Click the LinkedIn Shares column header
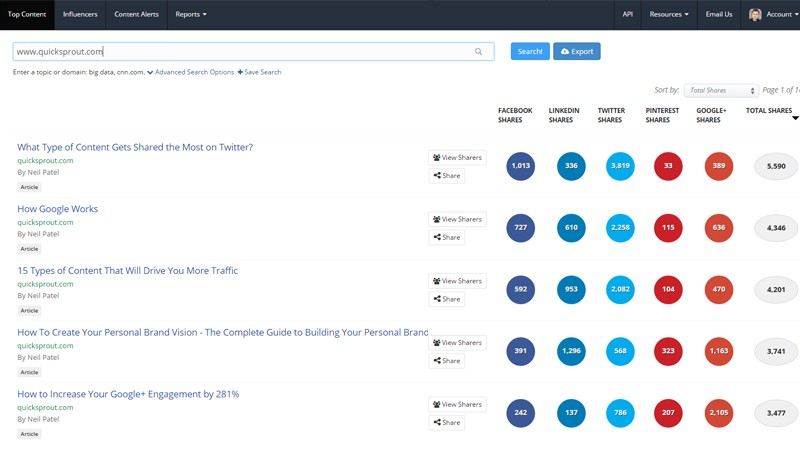The width and height of the screenshot is (800, 450). point(564,115)
